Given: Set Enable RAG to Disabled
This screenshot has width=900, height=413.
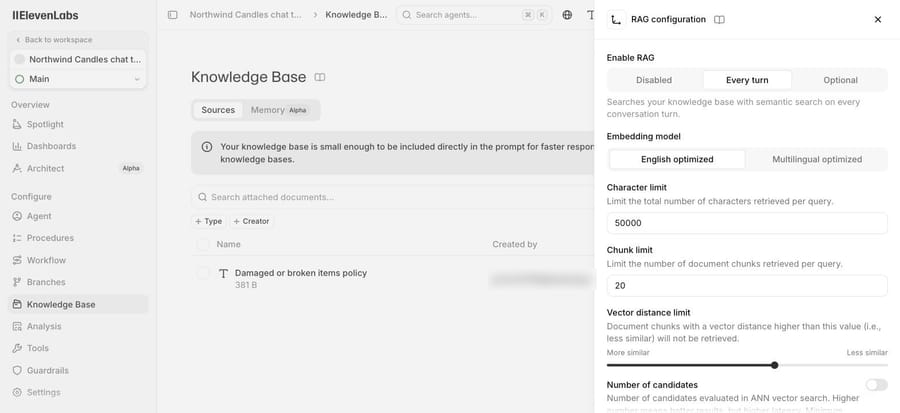Looking at the screenshot, I should [654, 80].
